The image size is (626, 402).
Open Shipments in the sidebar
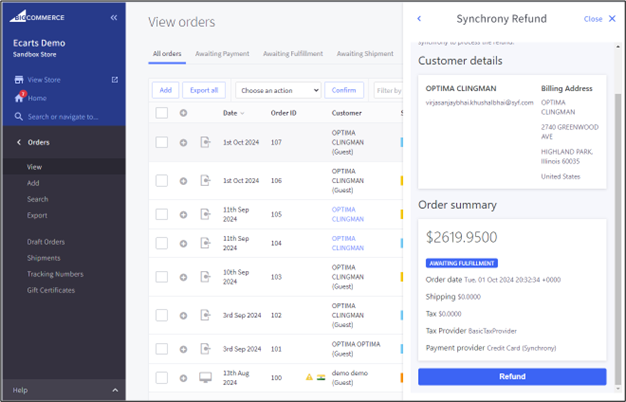pos(44,258)
